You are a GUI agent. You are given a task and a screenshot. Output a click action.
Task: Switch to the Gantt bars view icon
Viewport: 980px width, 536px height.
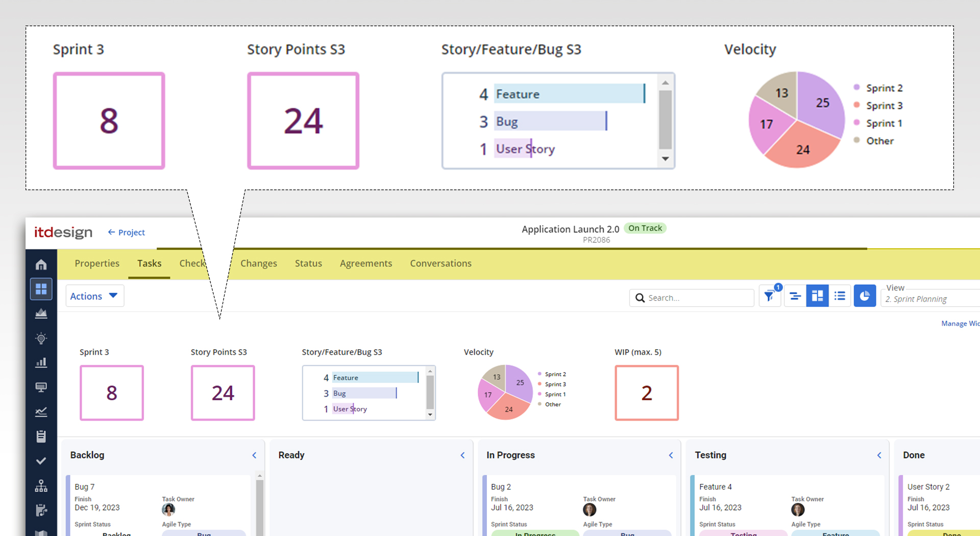795,296
